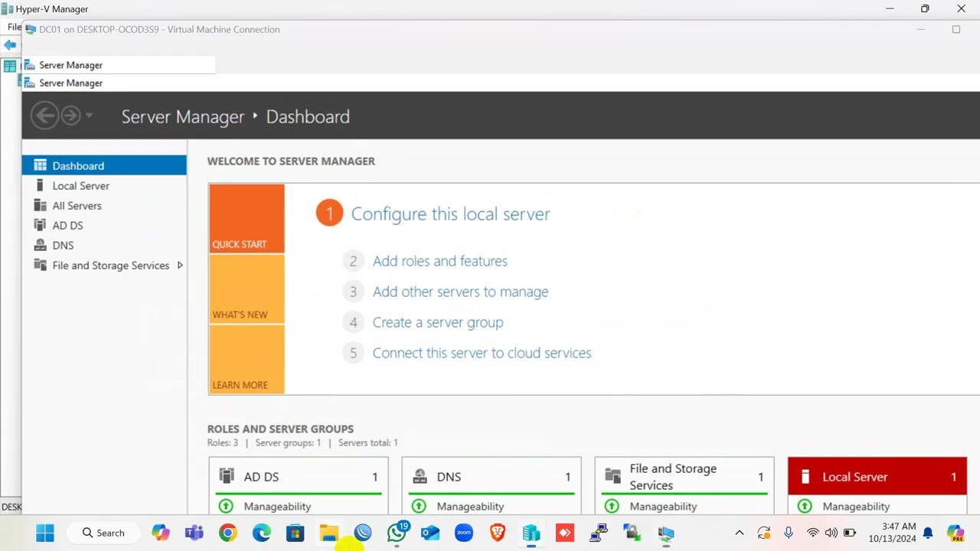Click Dashboard in the header breadcrumb
The width and height of the screenshot is (980, 551).
(x=308, y=116)
